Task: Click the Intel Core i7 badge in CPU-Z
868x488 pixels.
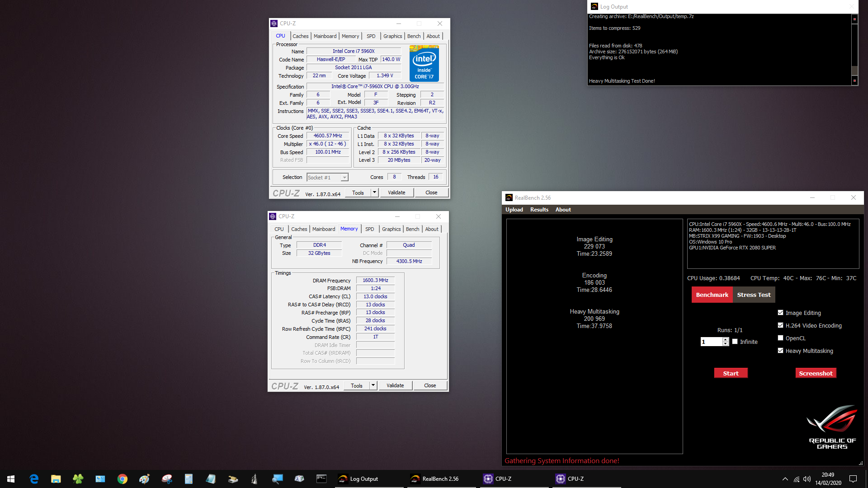Action: coord(424,63)
